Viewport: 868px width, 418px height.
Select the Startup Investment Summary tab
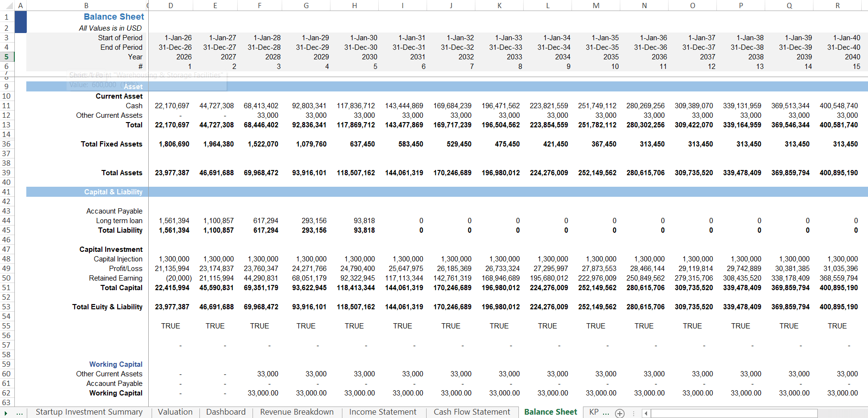pos(89,412)
